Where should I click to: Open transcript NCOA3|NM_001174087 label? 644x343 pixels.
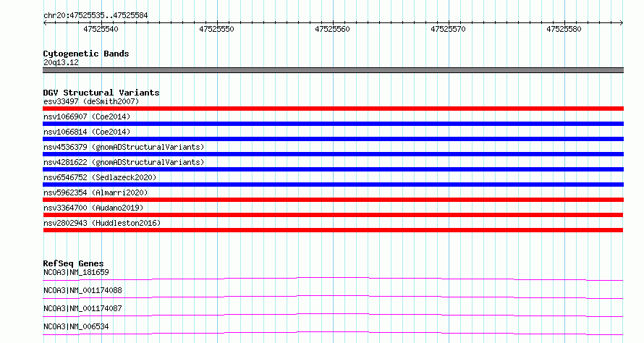tap(82, 308)
